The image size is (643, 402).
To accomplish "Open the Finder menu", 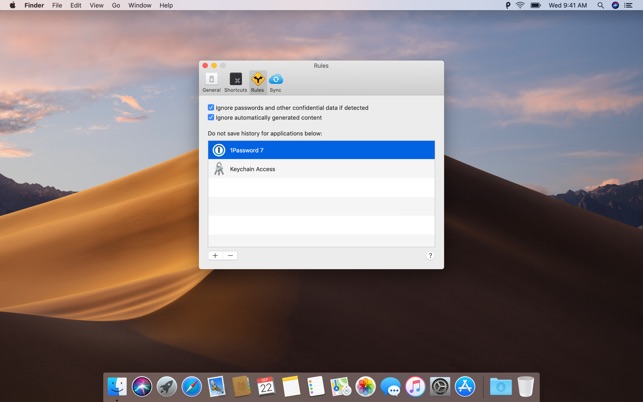I will tap(34, 5).
